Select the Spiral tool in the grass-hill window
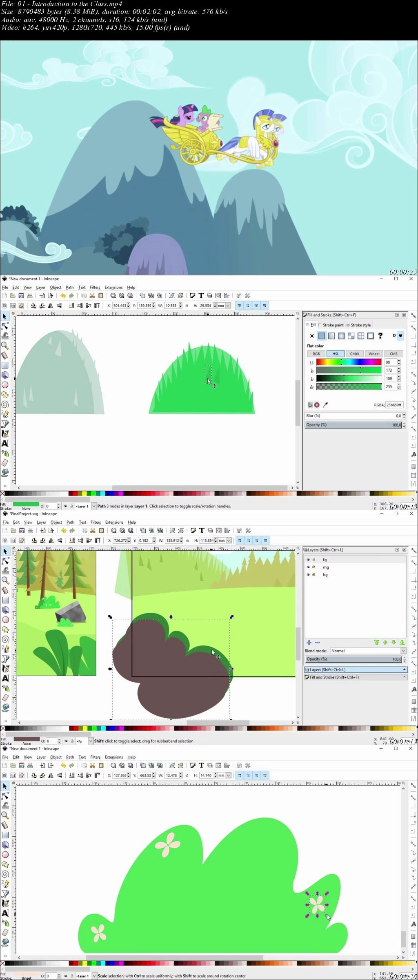The height and width of the screenshot is (980, 418). tap(5, 404)
